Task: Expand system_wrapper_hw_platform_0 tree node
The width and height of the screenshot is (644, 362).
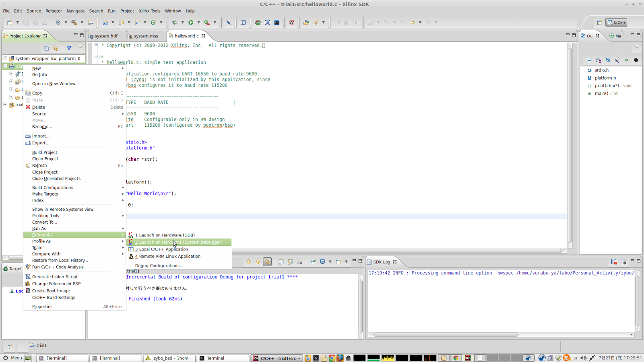Action: pyautogui.click(x=5, y=58)
